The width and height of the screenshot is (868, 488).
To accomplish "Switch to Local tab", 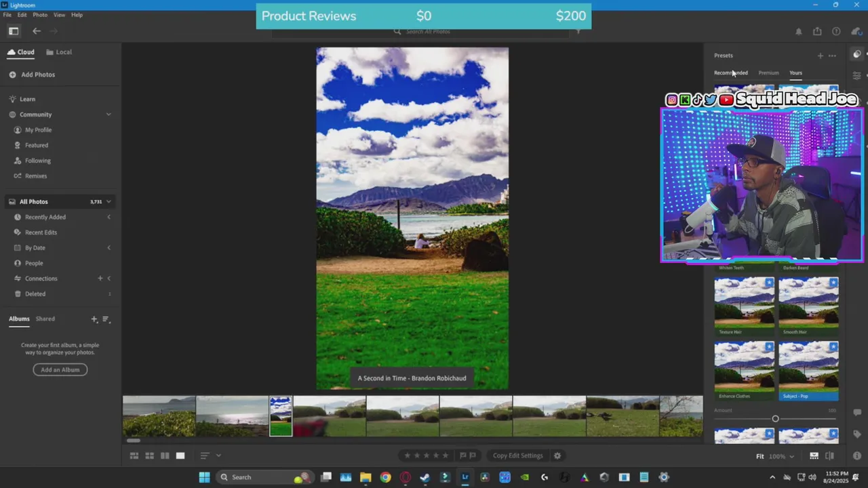I will 59,52.
